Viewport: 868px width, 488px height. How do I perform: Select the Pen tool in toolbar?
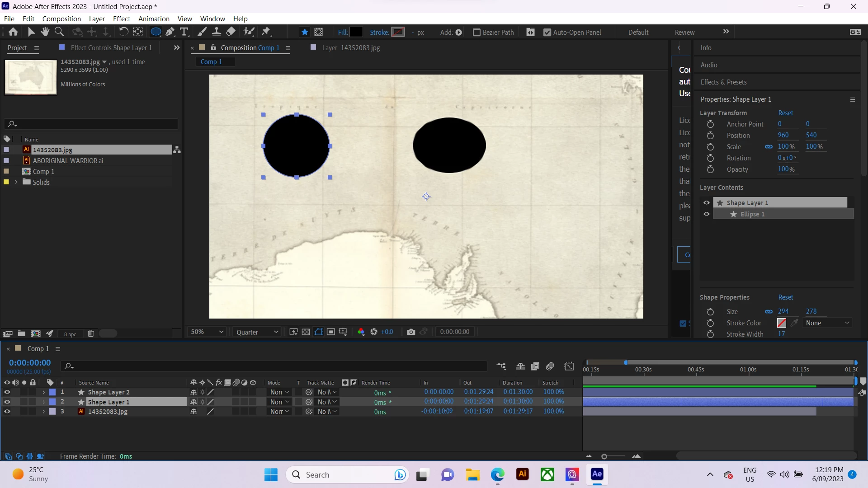click(170, 32)
